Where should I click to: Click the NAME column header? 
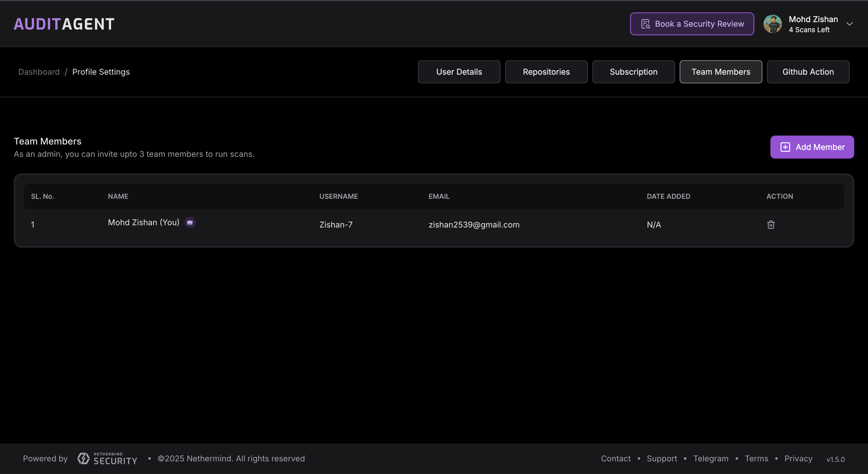(x=118, y=196)
